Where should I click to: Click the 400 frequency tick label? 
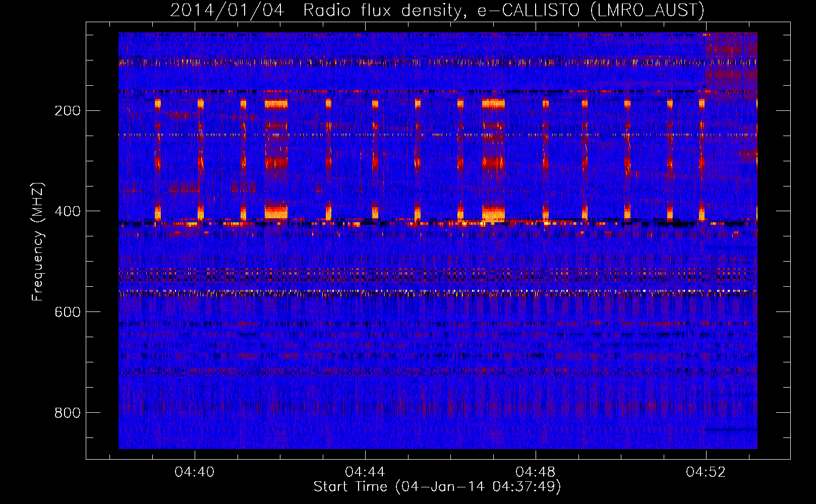coord(68,211)
